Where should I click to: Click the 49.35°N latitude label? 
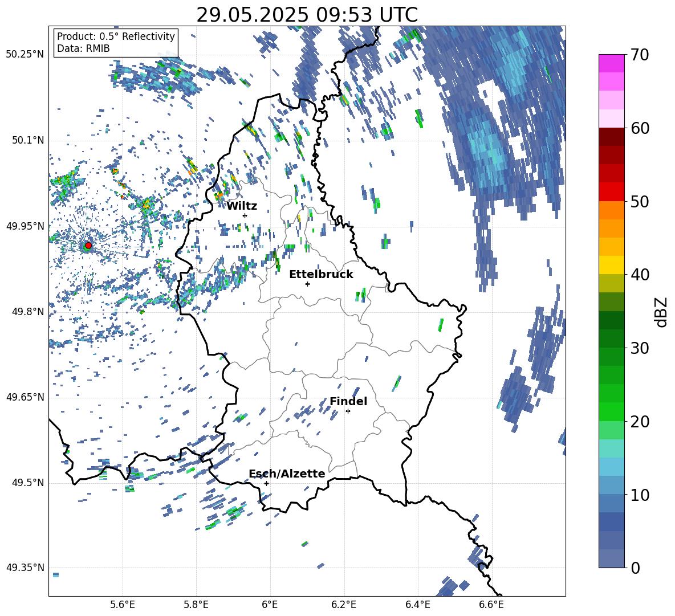point(25,568)
